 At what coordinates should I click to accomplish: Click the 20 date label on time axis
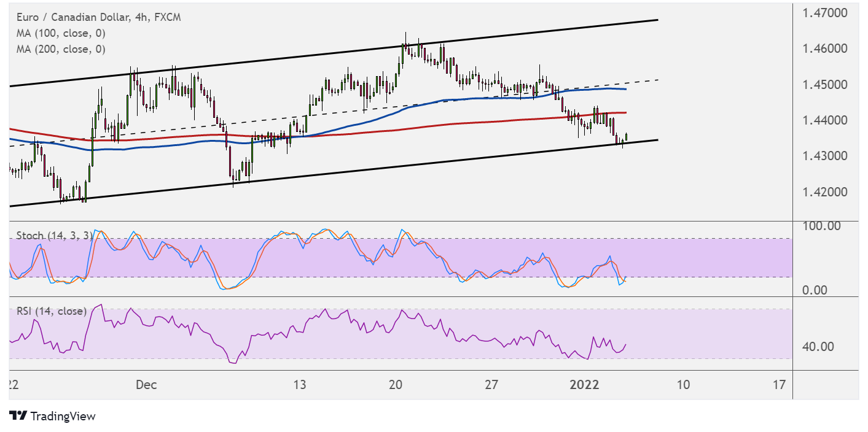396,385
